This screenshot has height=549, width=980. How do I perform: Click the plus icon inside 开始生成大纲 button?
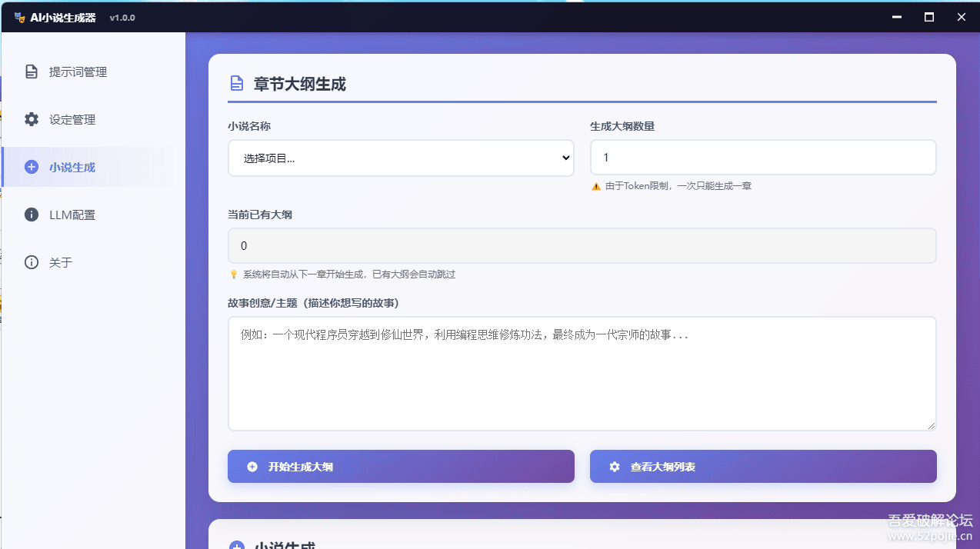(x=252, y=465)
